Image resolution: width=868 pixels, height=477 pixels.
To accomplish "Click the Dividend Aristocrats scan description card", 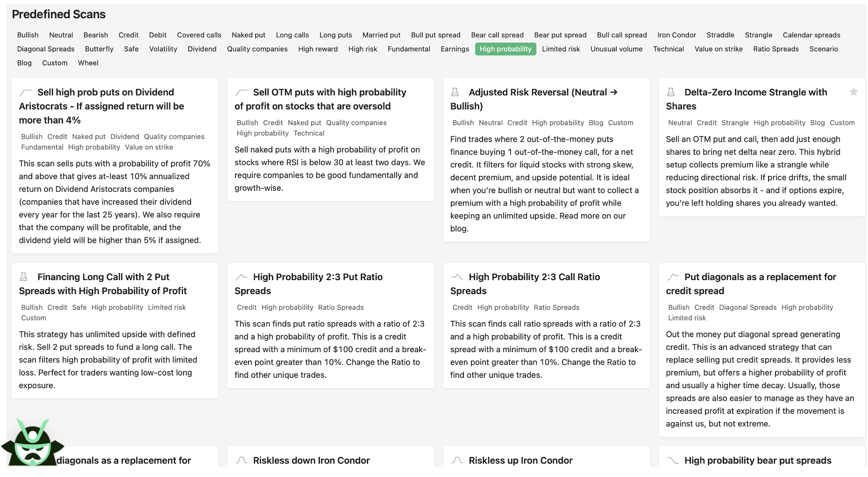I will click(x=115, y=202).
